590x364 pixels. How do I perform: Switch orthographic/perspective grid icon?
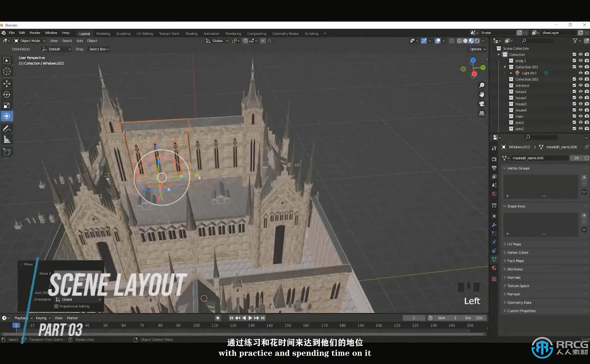(482, 113)
